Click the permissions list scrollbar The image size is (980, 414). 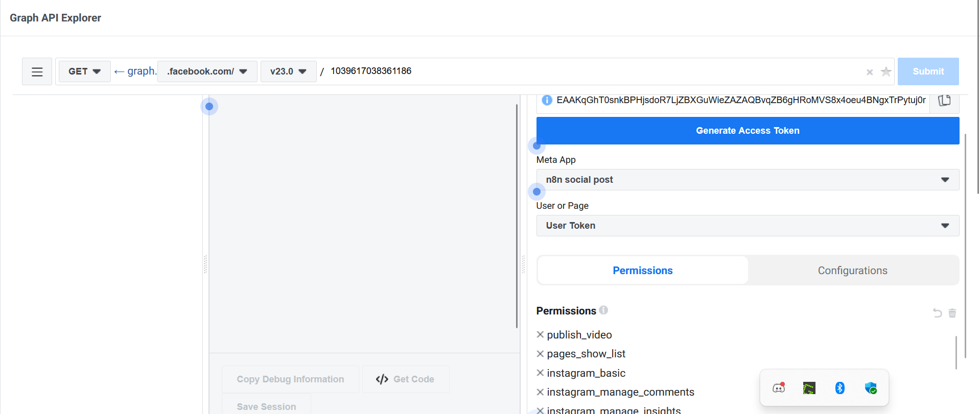(x=956, y=352)
